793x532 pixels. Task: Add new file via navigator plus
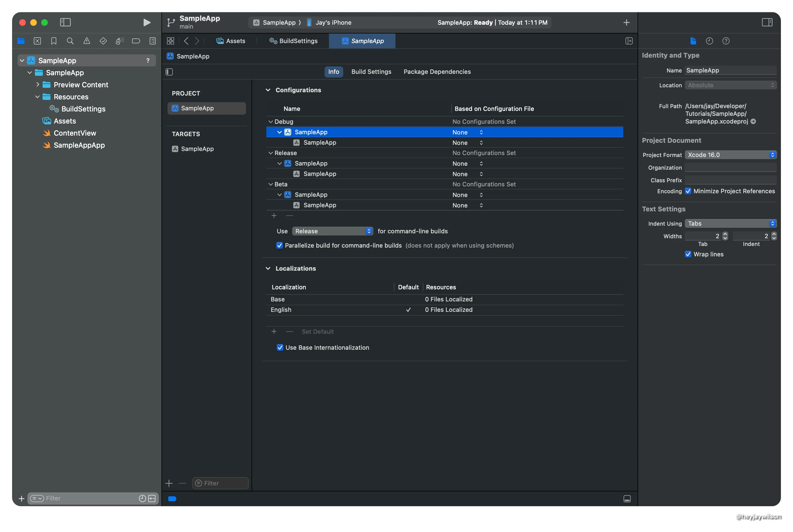21,499
